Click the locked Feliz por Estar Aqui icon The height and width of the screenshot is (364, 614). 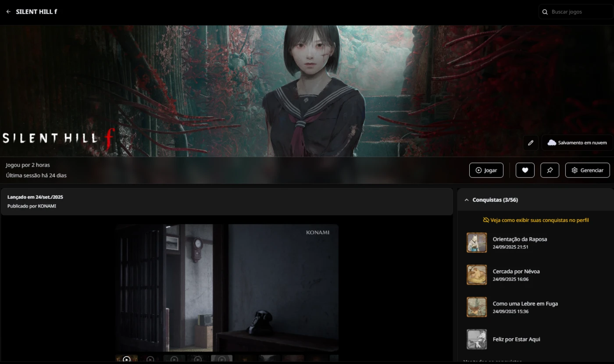tap(477, 339)
